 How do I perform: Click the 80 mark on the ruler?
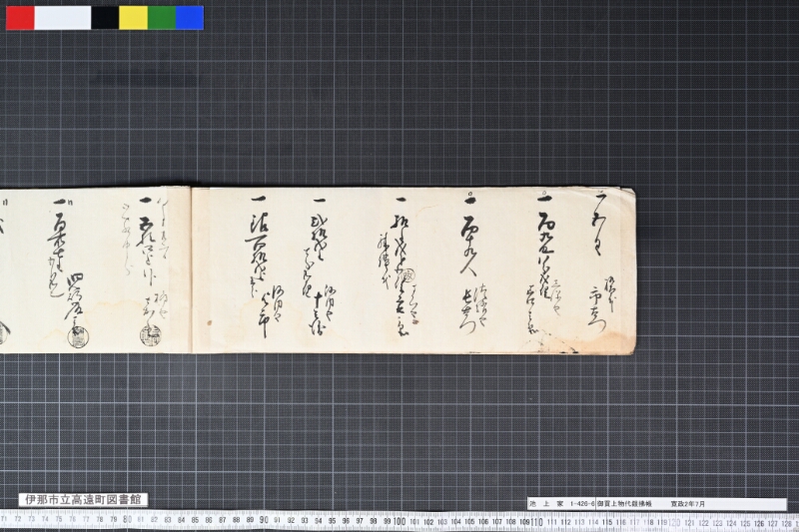pos(128,520)
